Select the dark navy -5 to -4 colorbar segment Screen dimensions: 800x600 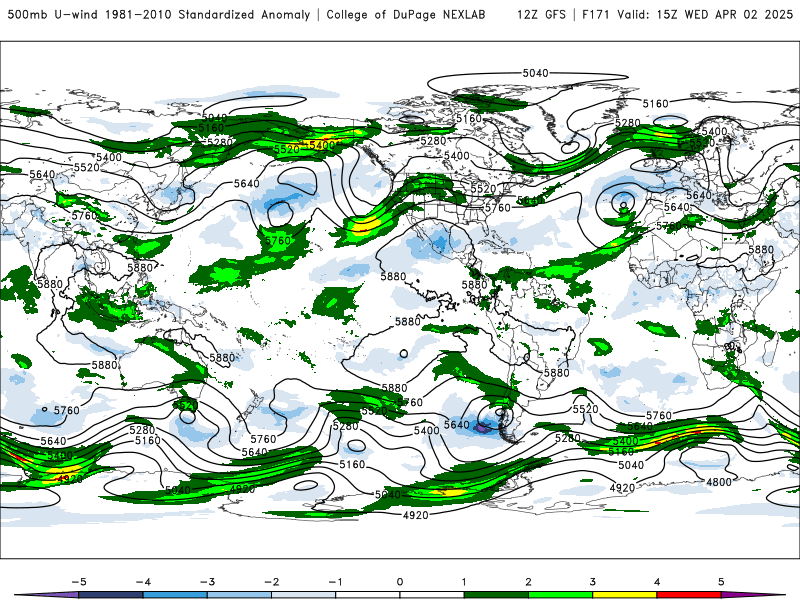[x=111, y=595]
